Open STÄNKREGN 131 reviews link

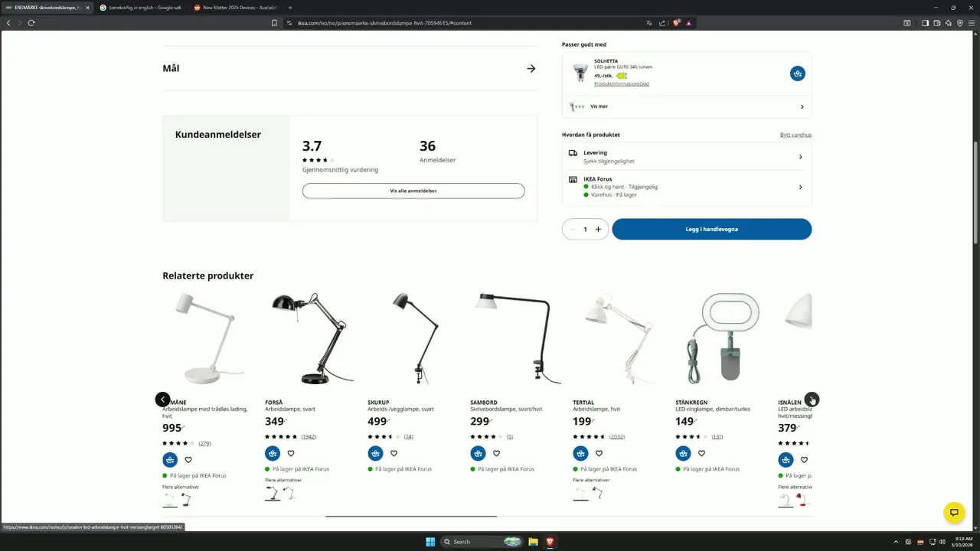(717, 436)
